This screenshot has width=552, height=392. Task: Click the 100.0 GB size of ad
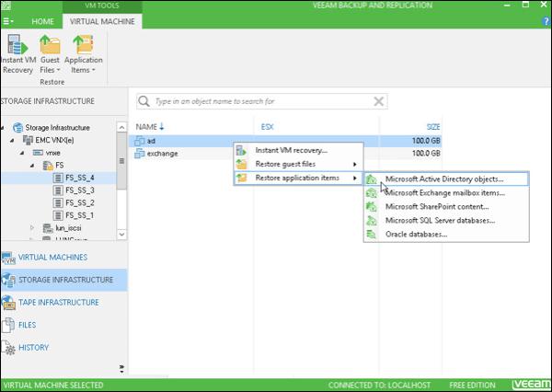426,141
